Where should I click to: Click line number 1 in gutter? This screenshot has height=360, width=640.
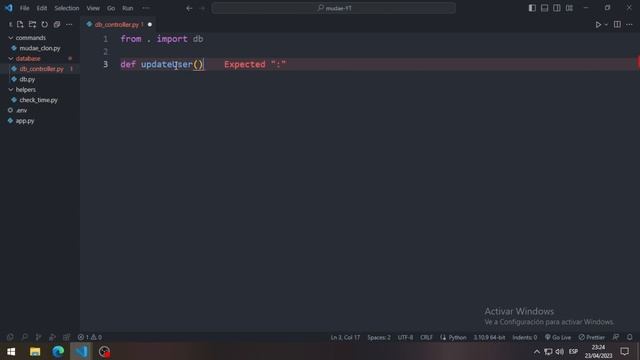pos(106,39)
